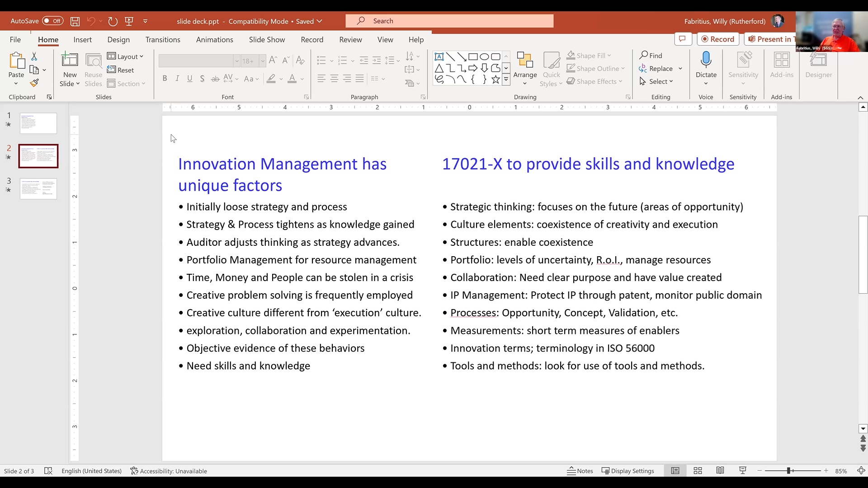
Task: Click the Cut scissors icon
Action: click(x=34, y=56)
